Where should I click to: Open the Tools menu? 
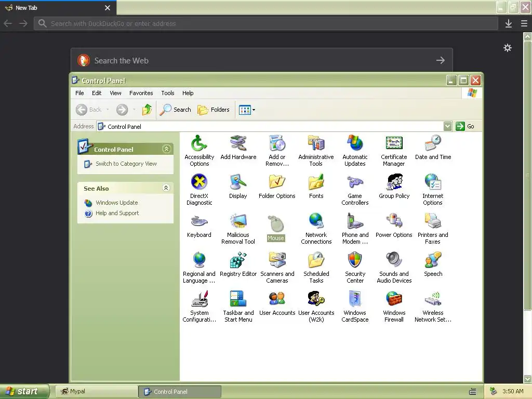(168, 93)
